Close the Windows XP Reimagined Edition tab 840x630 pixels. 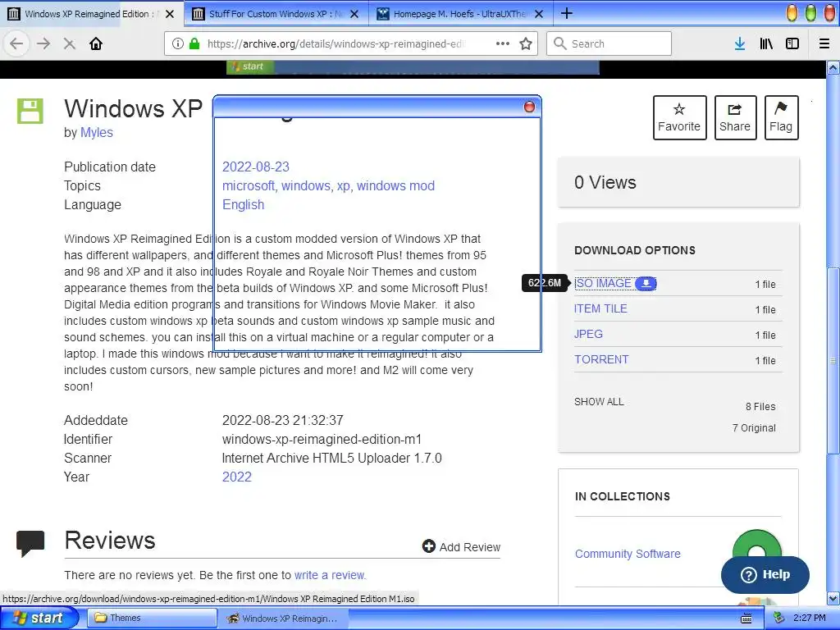point(170,14)
